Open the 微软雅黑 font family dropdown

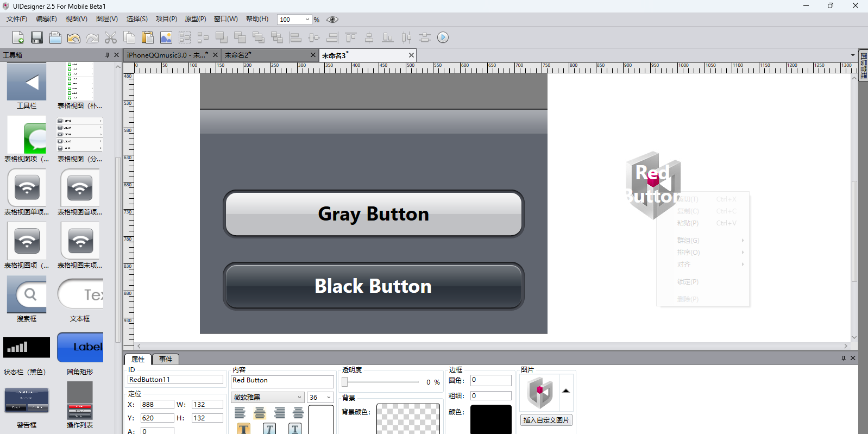click(299, 398)
